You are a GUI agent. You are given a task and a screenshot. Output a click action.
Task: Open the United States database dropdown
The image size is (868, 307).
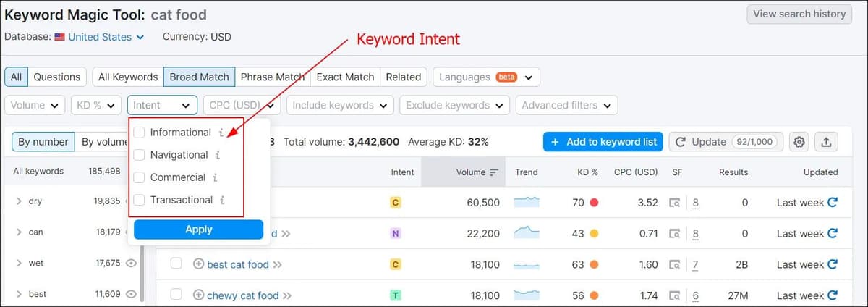pos(99,37)
